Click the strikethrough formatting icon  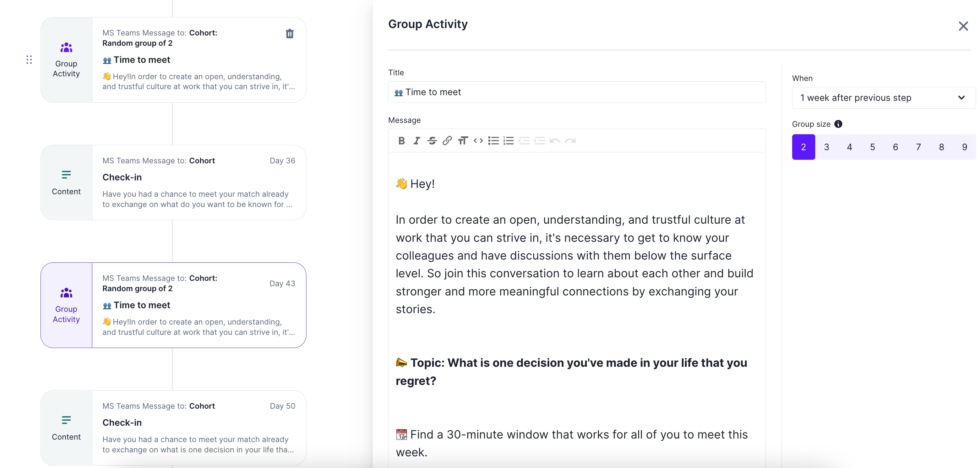(x=432, y=141)
